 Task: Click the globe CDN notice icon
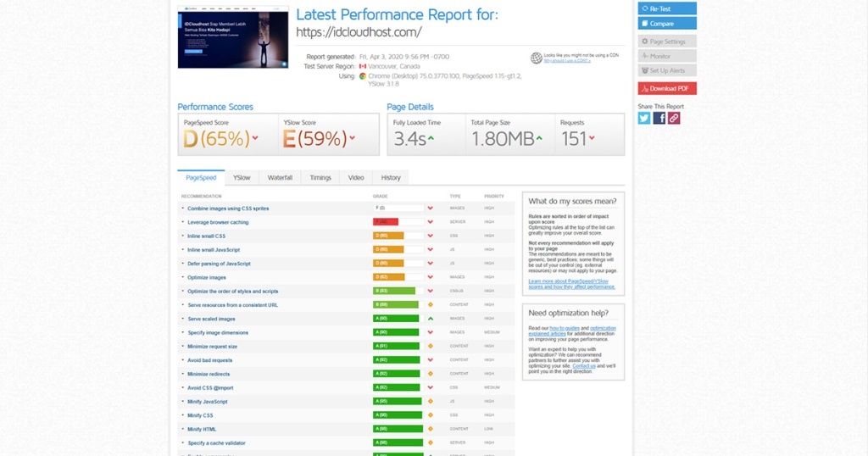[536, 58]
